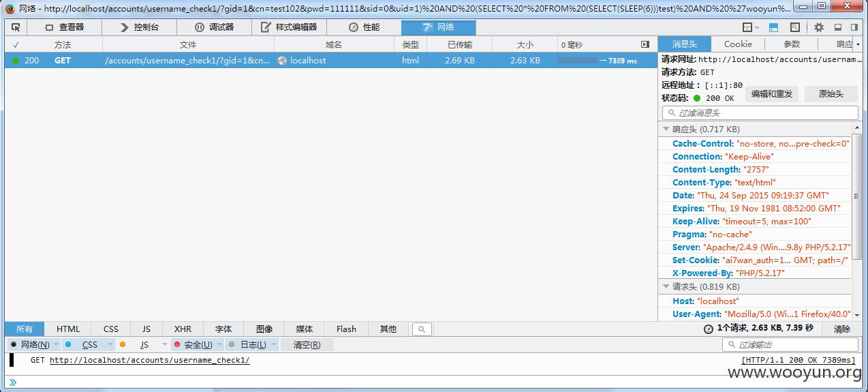Switch to the 控制台 console tab
This screenshot has height=392, width=868.
coord(139,27)
